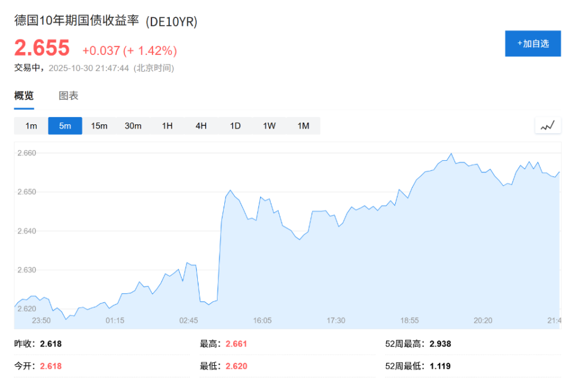The height and width of the screenshot is (392, 574).
Task: Select the 1m timeframe
Action: click(x=30, y=125)
